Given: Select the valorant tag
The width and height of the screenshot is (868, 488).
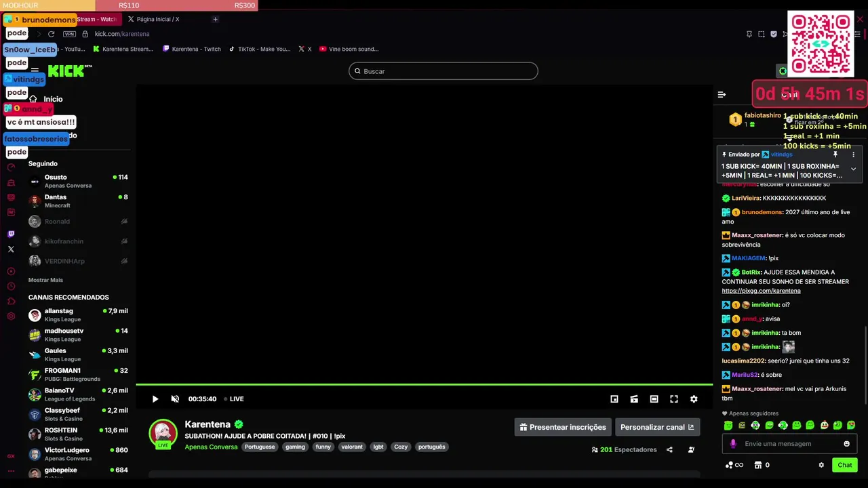Looking at the screenshot, I should [x=352, y=447].
